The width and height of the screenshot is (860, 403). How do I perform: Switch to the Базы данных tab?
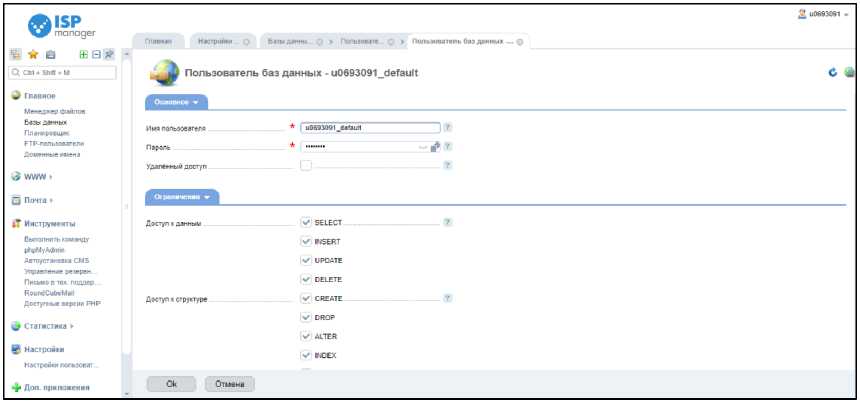(290, 42)
